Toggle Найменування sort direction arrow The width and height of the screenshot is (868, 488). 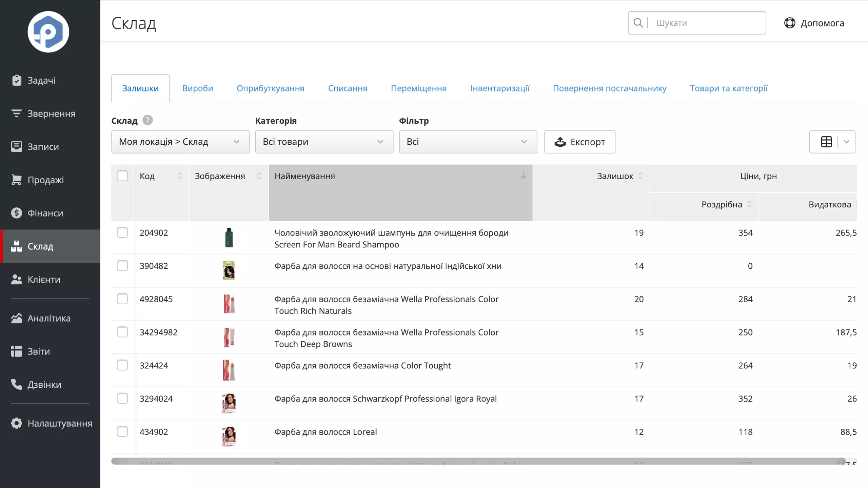(x=524, y=176)
